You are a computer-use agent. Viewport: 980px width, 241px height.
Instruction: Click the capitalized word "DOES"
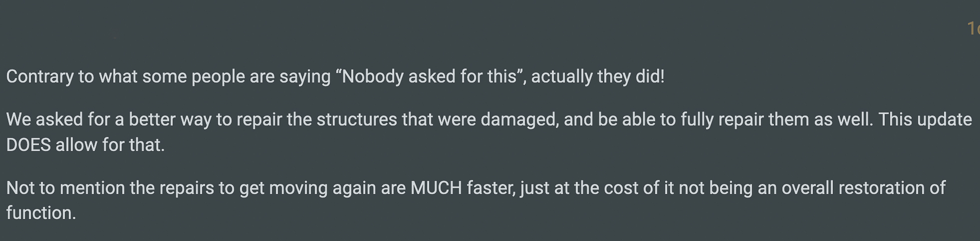(x=28, y=145)
